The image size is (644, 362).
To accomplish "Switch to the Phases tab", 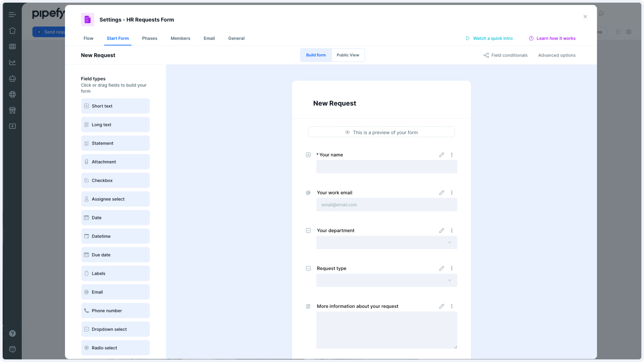I will (149, 38).
